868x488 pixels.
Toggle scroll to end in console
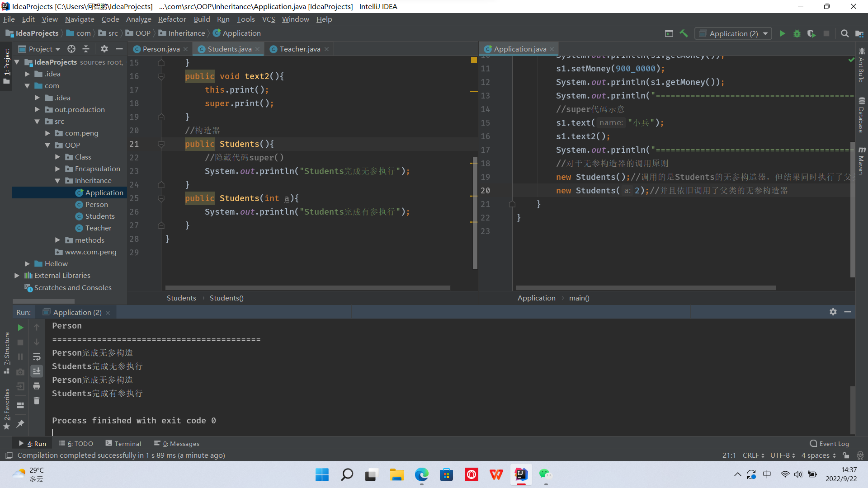click(x=37, y=371)
